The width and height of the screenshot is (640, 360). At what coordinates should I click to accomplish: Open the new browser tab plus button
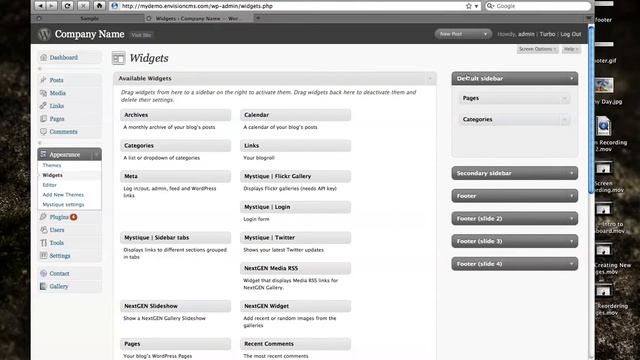(258, 18)
